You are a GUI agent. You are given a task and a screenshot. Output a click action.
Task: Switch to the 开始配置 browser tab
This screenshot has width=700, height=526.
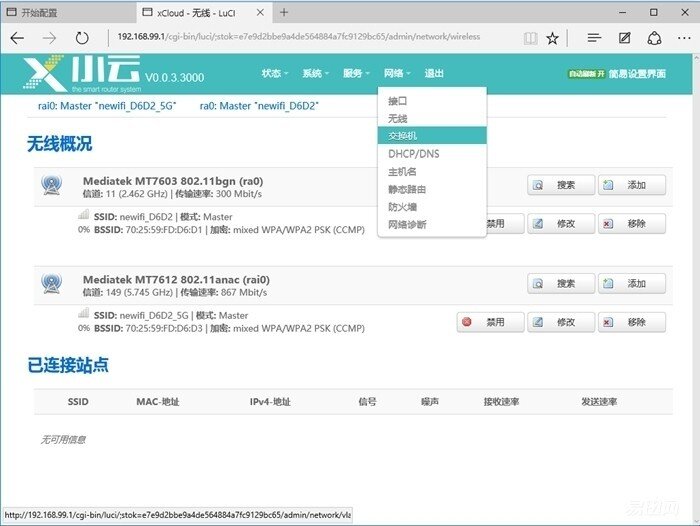pos(60,12)
